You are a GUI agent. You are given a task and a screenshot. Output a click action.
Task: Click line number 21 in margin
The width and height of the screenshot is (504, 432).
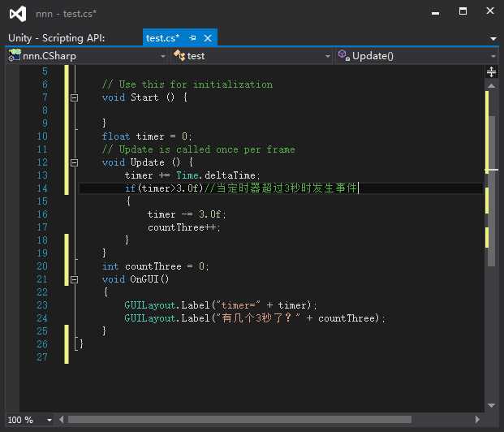pyautogui.click(x=42, y=279)
